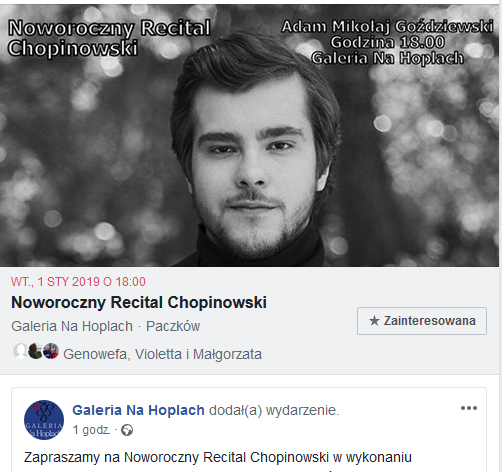Click the star icon inside Zainteresowana
This screenshot has height=472, width=502.
coord(374,321)
